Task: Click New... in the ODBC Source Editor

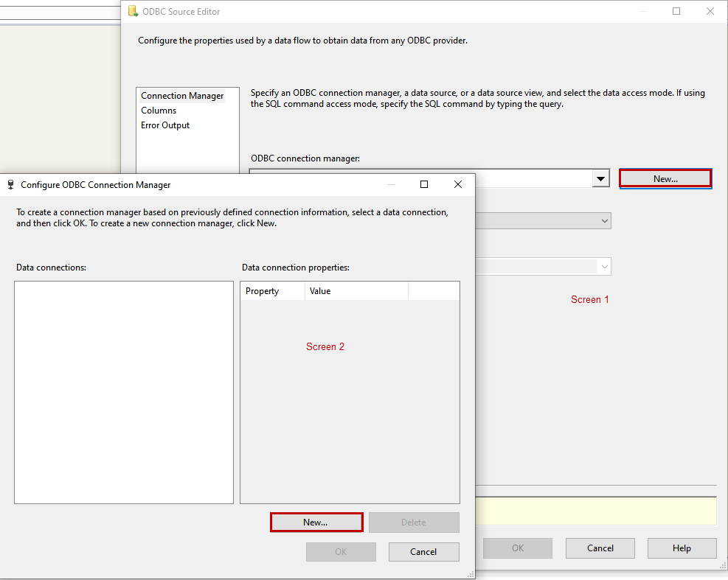Action: point(665,178)
